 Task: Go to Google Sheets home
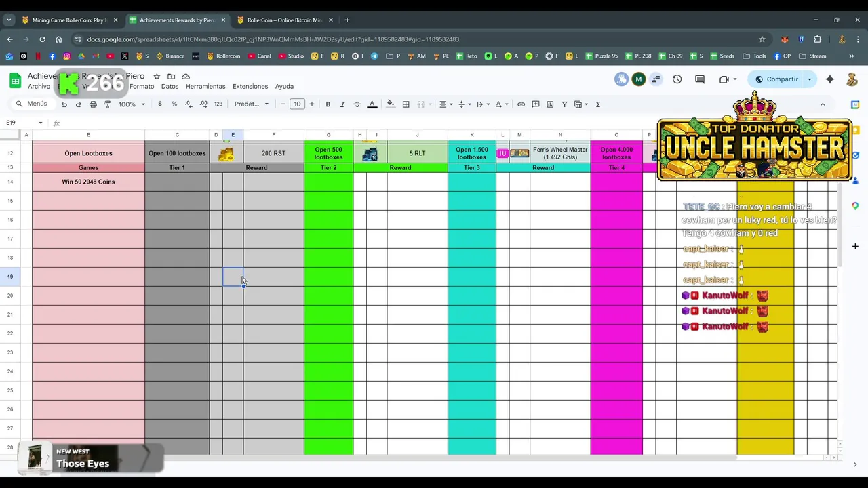coord(15,81)
